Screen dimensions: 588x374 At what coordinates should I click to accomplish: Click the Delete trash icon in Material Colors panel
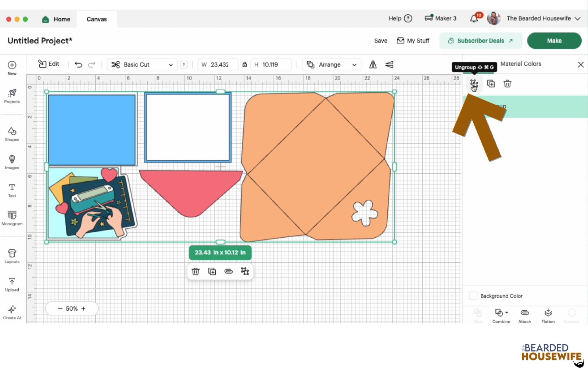[508, 83]
